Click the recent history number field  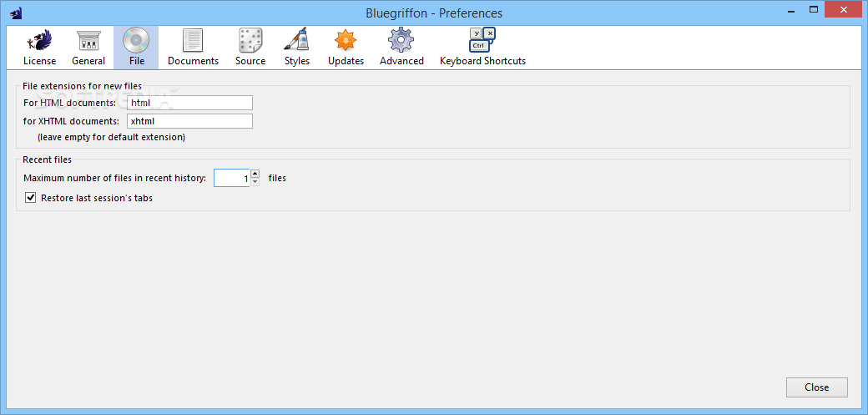tap(231, 178)
